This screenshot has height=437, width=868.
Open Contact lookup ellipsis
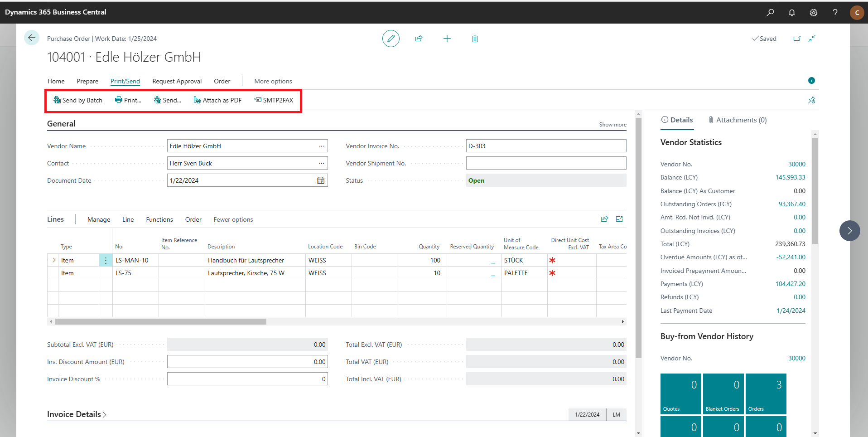pyautogui.click(x=321, y=163)
